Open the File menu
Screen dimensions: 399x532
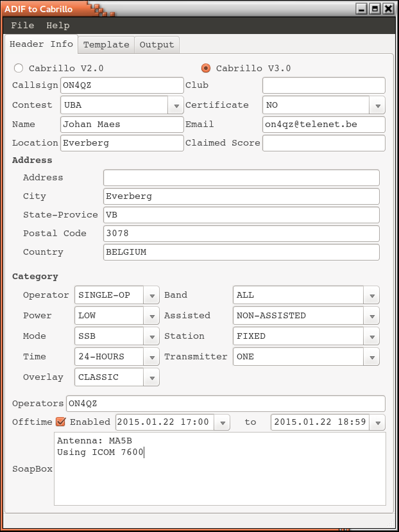pos(22,26)
